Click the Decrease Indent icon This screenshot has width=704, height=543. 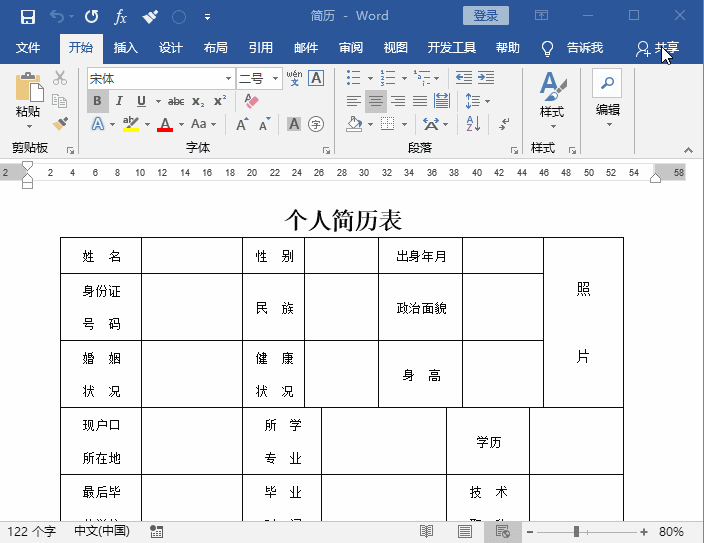tap(464, 78)
